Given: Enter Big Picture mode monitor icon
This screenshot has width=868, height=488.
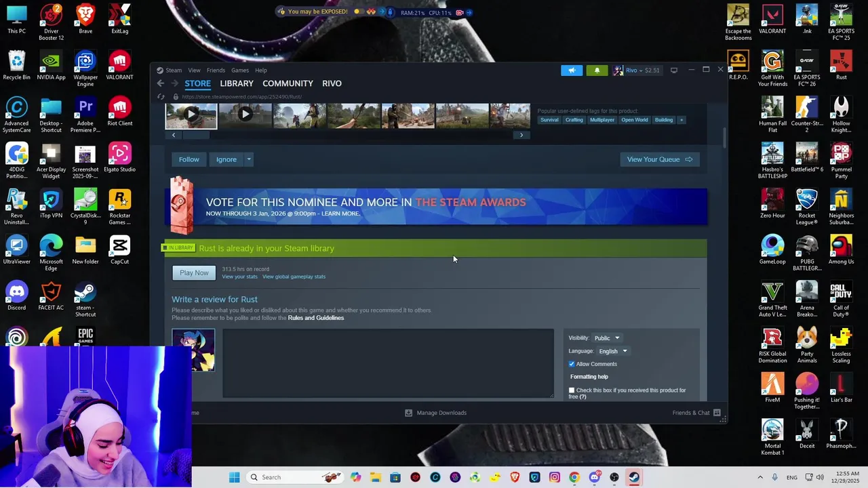Looking at the screenshot, I should point(674,70).
